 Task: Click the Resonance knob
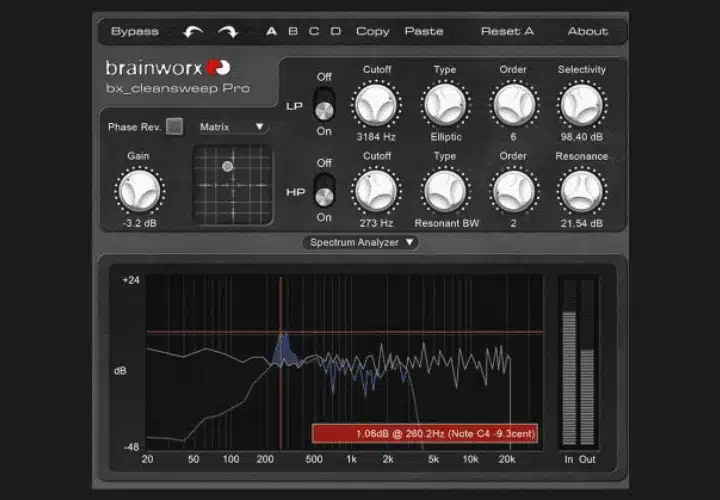point(582,191)
